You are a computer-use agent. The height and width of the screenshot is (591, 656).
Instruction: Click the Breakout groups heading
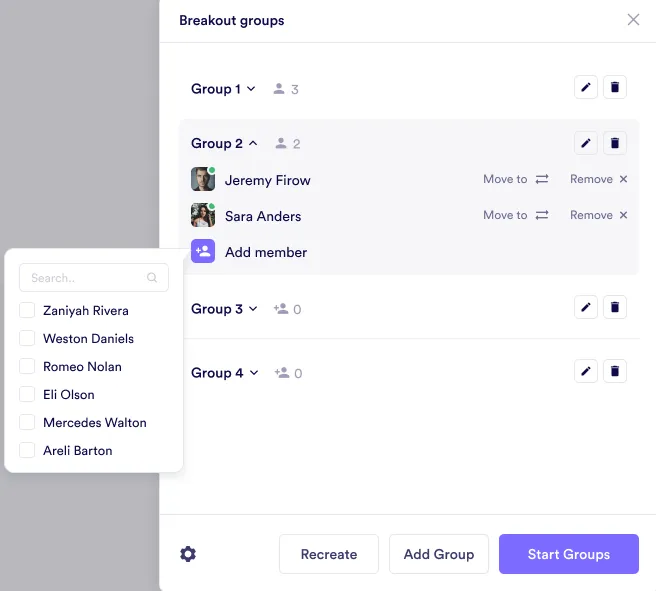tap(232, 20)
